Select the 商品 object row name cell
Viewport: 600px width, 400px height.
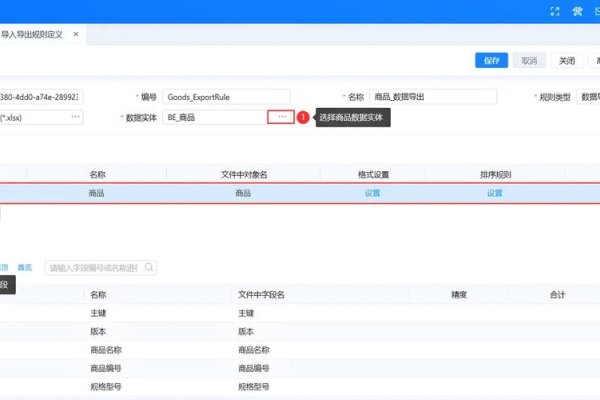[96, 193]
